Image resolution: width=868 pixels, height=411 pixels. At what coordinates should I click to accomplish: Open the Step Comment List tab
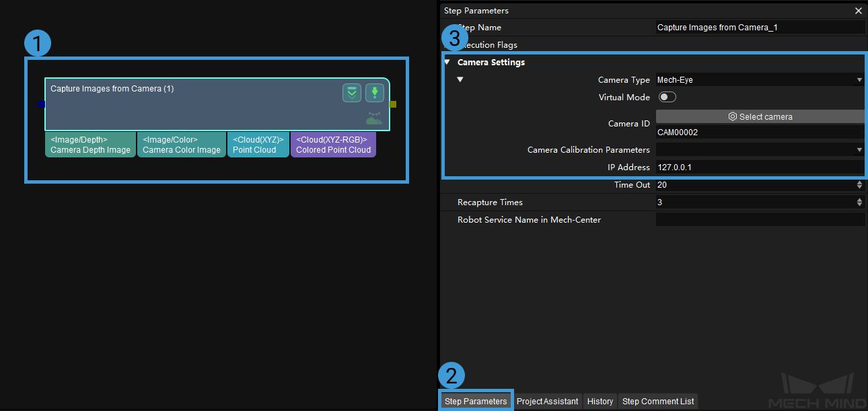tap(657, 402)
